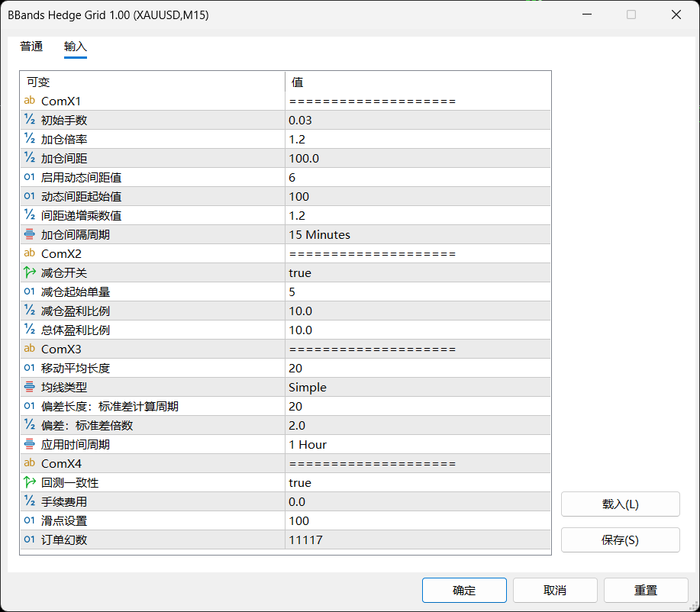Edit the 手续费用 value 0.0
The width and height of the screenshot is (700, 612).
coord(418,501)
